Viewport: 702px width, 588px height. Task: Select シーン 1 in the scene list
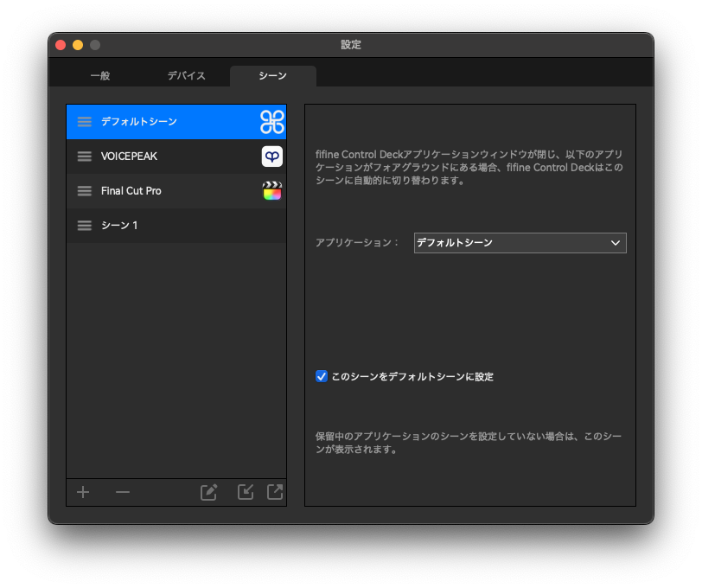[164, 226]
